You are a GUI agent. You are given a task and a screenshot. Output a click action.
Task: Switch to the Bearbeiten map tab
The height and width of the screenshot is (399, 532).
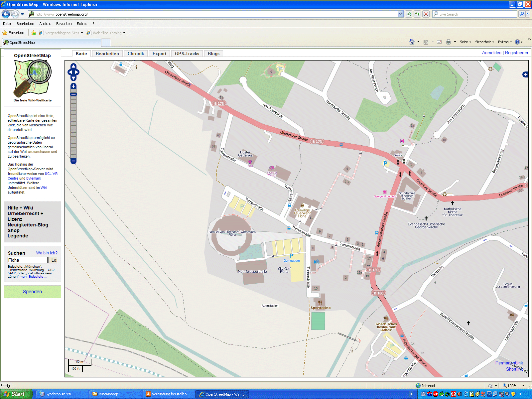tap(107, 54)
